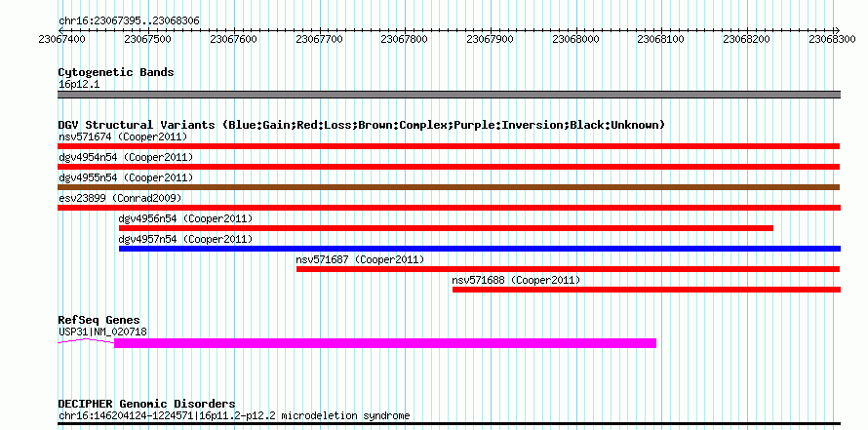Open the dgv4956n54 (Cooper2011) variant label
868x430 pixels.
[x=185, y=218]
